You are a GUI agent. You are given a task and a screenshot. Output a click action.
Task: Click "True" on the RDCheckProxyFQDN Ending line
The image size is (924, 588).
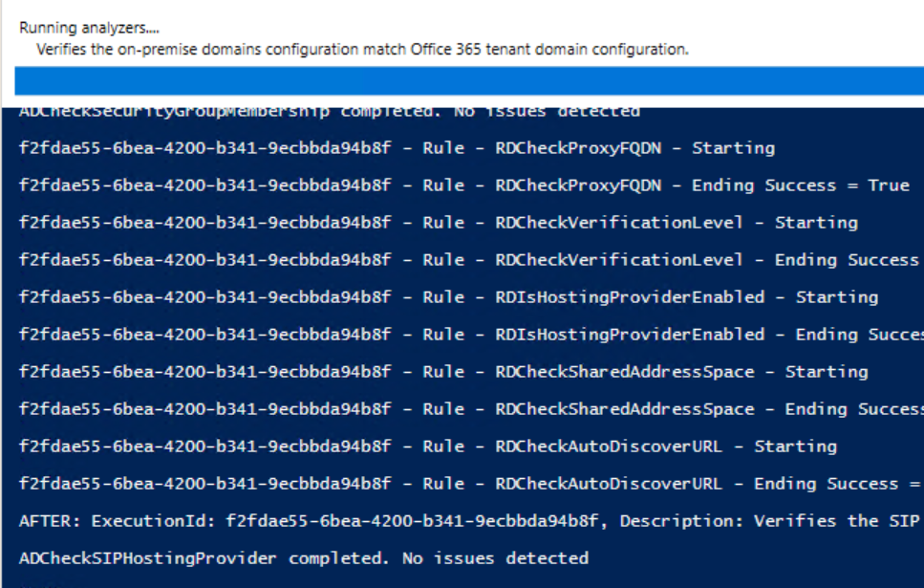point(888,185)
